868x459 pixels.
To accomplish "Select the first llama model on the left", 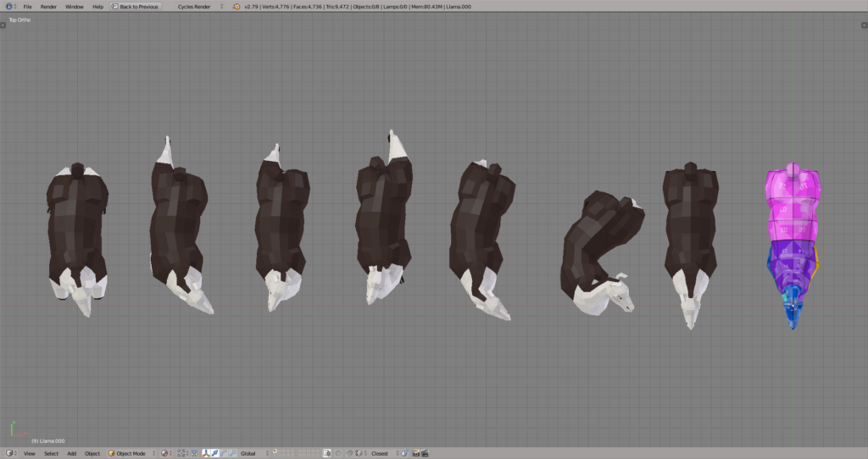I will (x=77, y=232).
